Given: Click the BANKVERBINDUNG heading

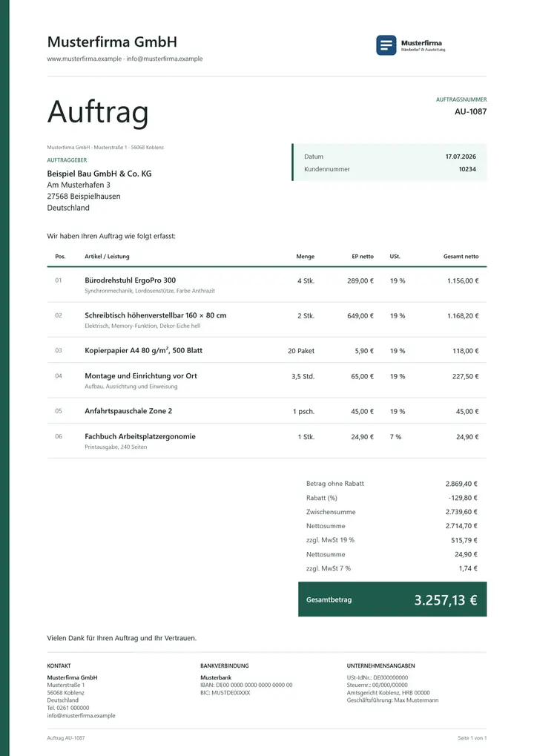Looking at the screenshot, I should [225, 665].
